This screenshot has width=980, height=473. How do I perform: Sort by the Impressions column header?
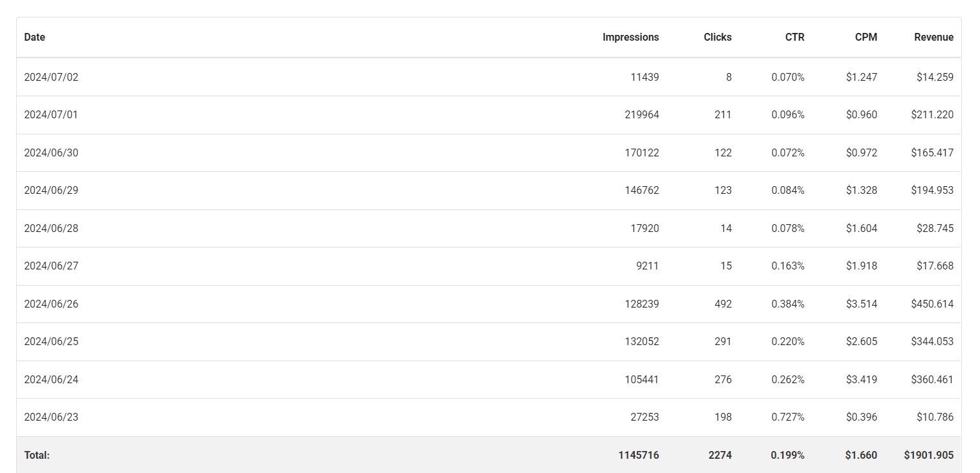point(630,37)
